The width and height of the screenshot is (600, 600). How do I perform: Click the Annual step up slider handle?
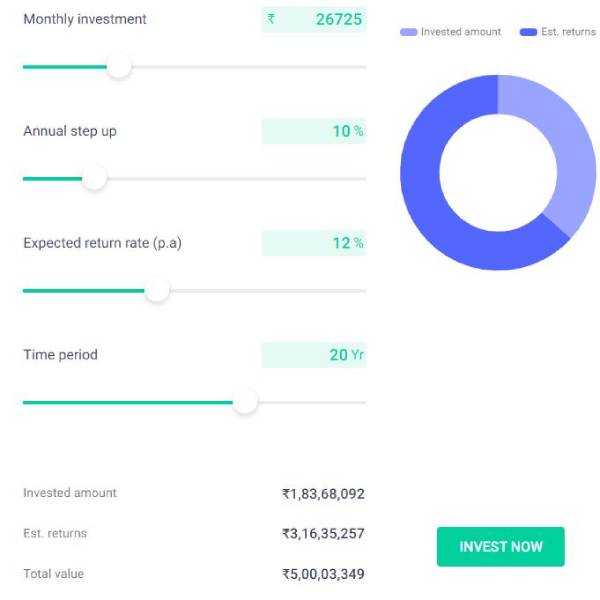pyautogui.click(x=94, y=179)
